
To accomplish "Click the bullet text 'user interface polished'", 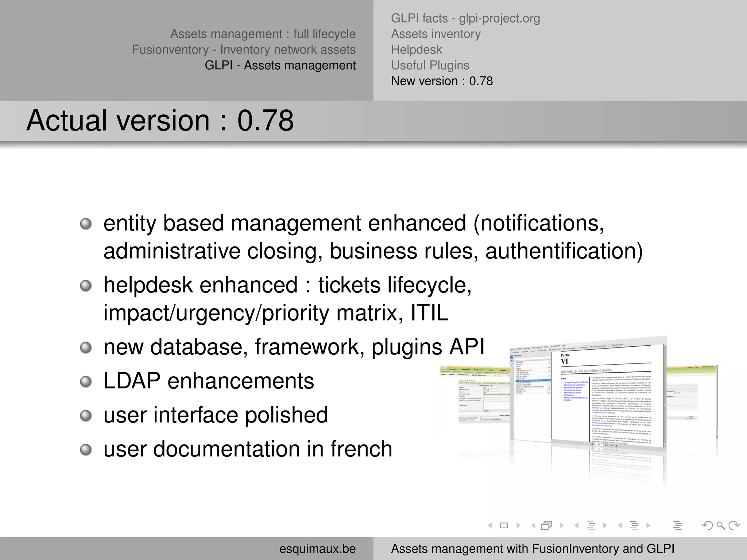I will (x=216, y=415).
